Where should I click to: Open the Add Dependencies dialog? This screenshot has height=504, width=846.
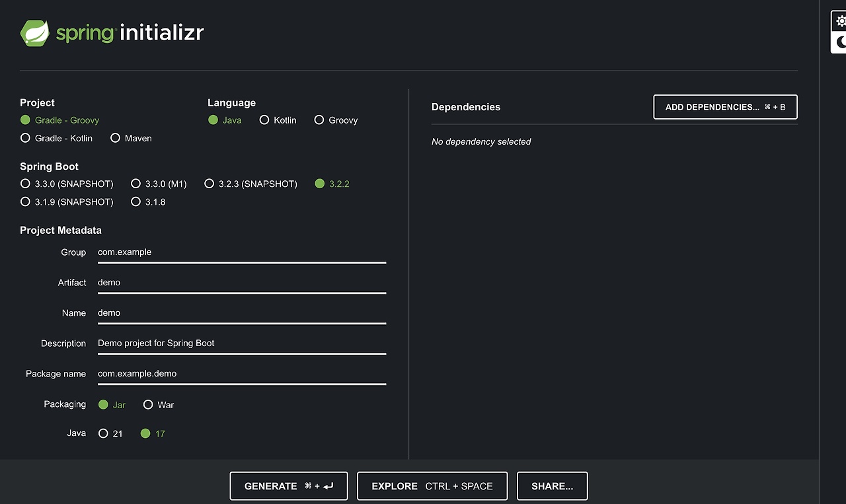pyautogui.click(x=725, y=107)
